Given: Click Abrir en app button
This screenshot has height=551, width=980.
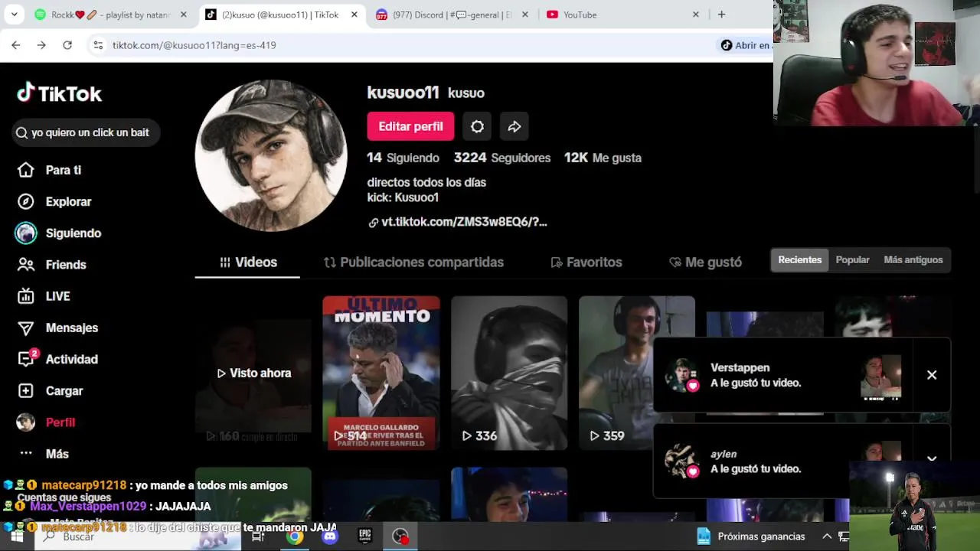Looking at the screenshot, I should coord(746,45).
